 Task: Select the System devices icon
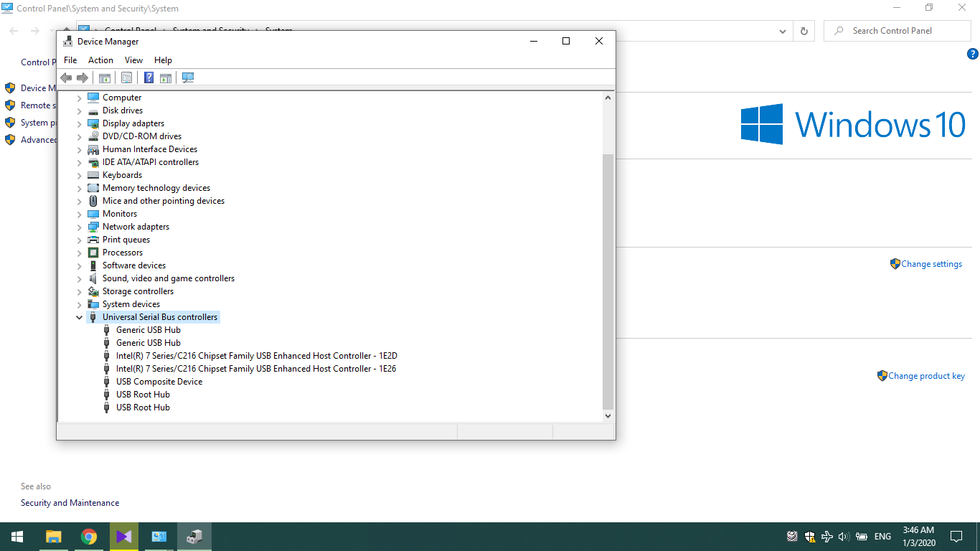tap(93, 304)
